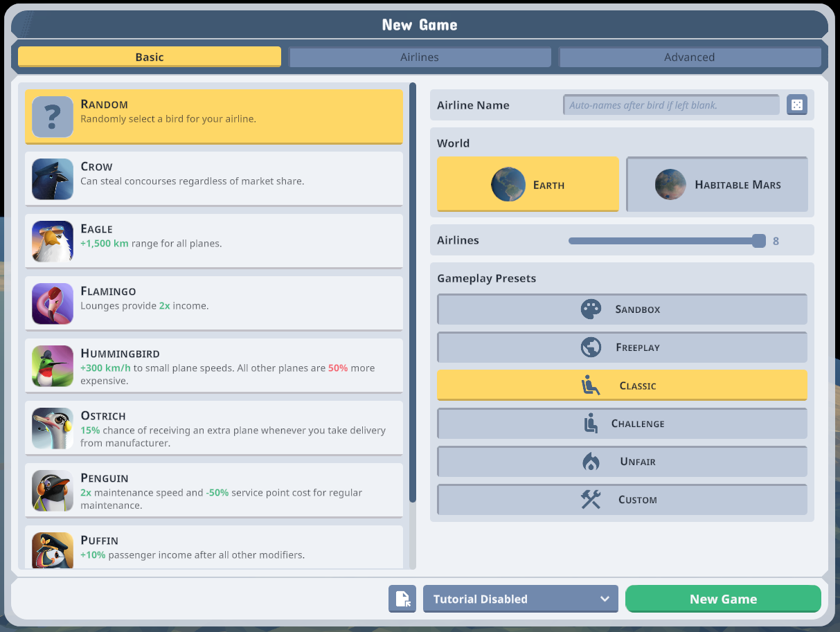The image size is (840, 632).
Task: Click the Airline Name input field
Action: (671, 105)
